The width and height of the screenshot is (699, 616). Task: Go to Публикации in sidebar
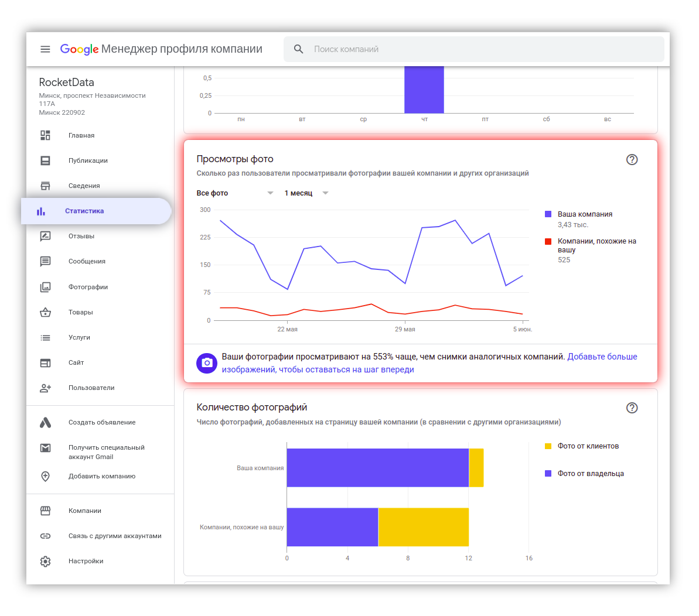88,160
